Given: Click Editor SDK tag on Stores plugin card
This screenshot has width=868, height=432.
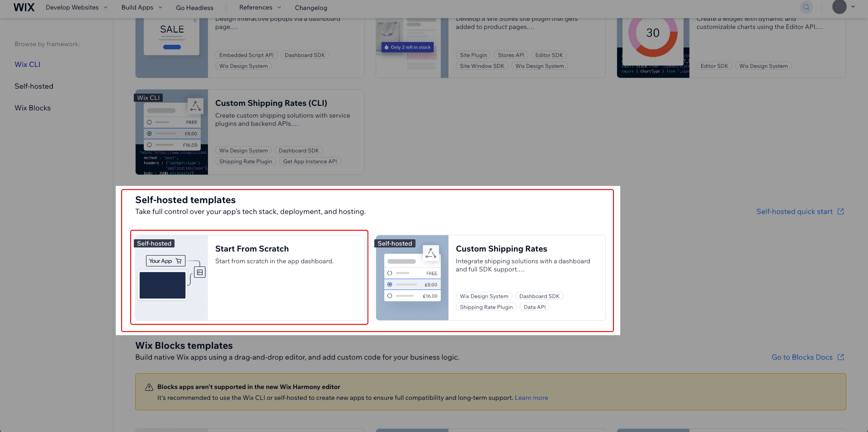Looking at the screenshot, I should 549,55.
